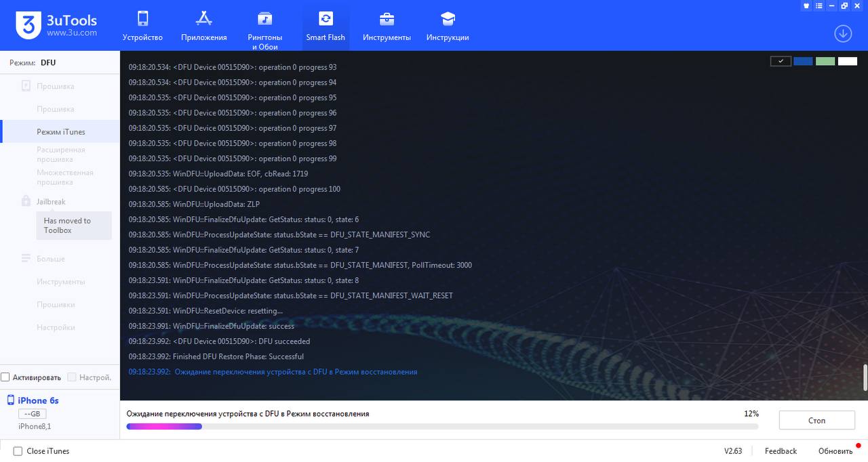Image resolution: width=868 pixels, height=462 pixels.
Task: Select the black log color swatch
Action: 781,61
